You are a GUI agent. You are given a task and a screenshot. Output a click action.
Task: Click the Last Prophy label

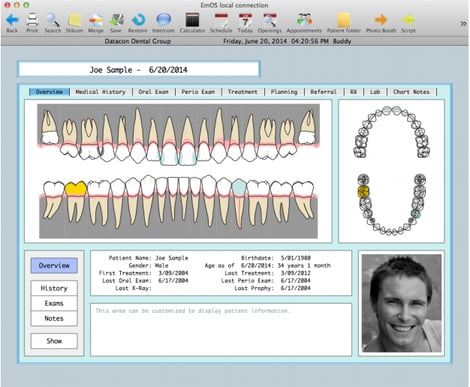(x=254, y=288)
